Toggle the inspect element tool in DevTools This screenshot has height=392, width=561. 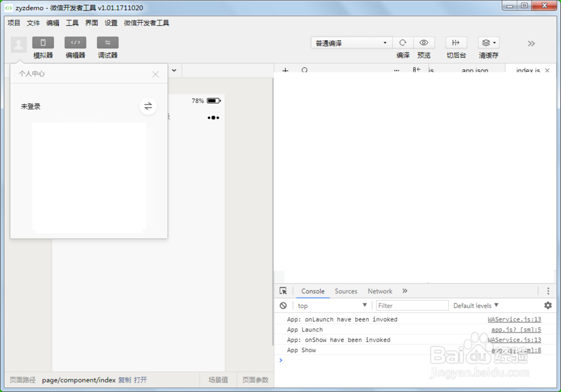283,291
